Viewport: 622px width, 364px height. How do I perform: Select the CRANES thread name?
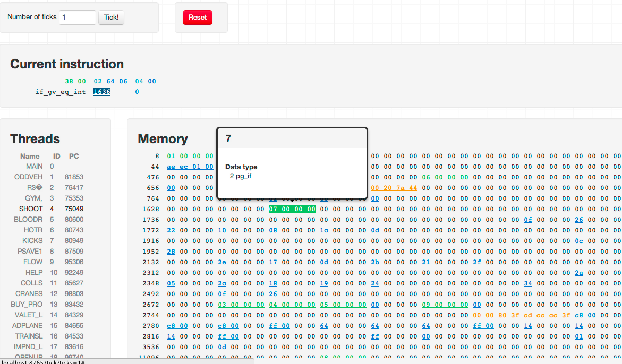29,293
